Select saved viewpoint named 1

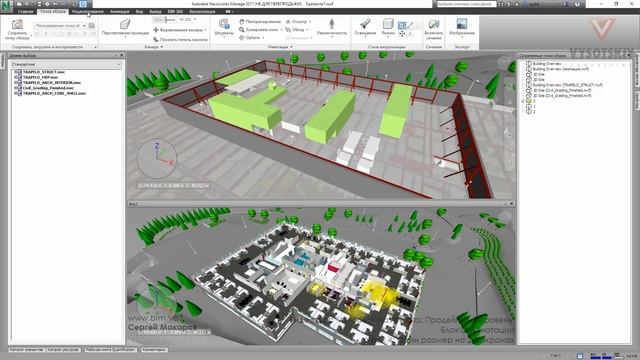click(x=533, y=106)
